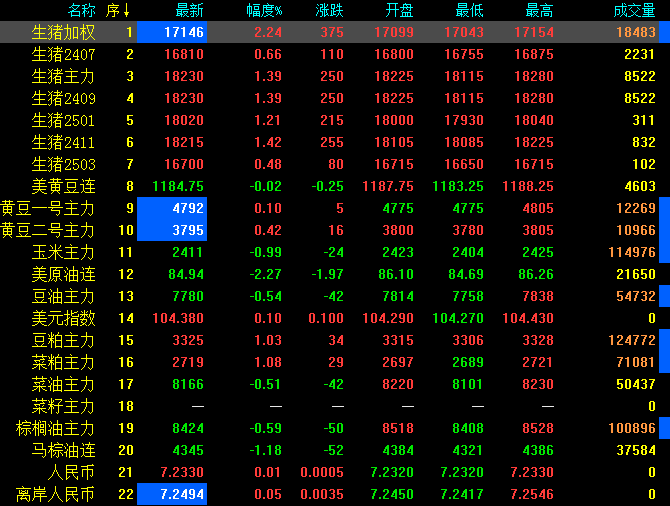This screenshot has width=670, height=506.
Task: Select the 美原油连 row
Action: coord(335,274)
